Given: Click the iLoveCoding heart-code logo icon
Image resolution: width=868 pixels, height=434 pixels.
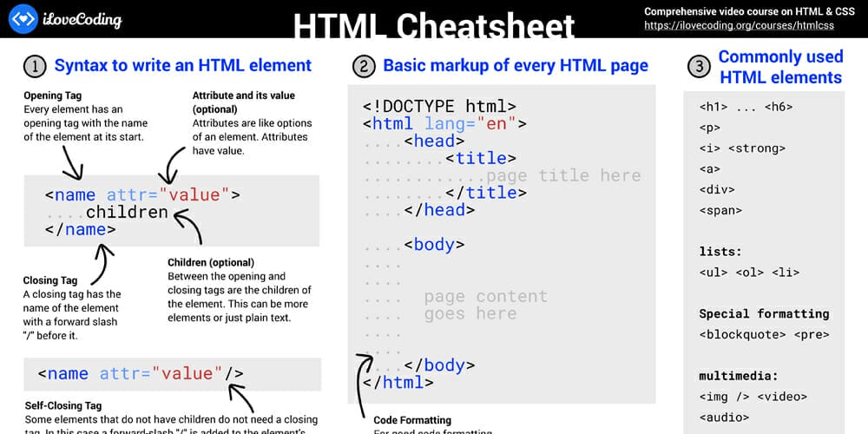Looking at the screenshot, I should pyautogui.click(x=23, y=18).
